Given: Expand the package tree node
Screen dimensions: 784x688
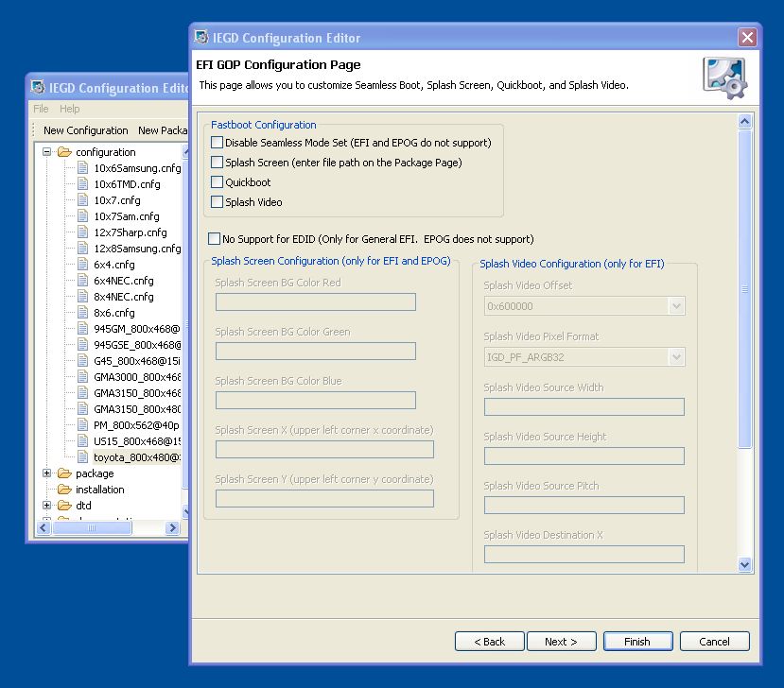Looking at the screenshot, I should coord(47,473).
